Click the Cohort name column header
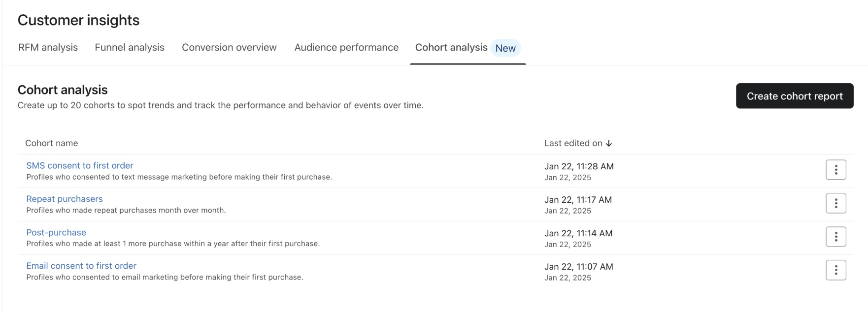This screenshot has width=868, height=314. point(52,143)
